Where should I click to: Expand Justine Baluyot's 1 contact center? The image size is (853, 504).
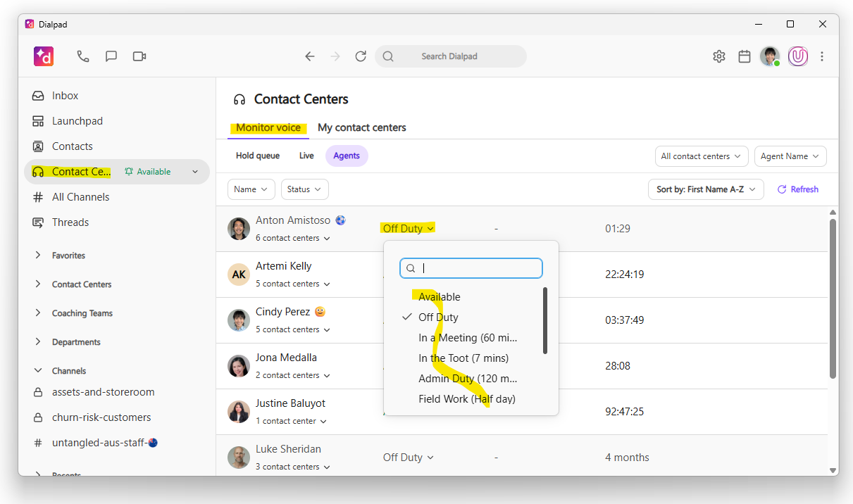[x=292, y=421]
